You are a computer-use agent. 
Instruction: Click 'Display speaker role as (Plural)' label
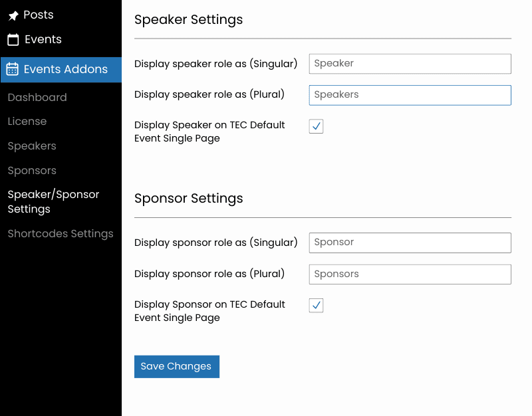tap(209, 94)
